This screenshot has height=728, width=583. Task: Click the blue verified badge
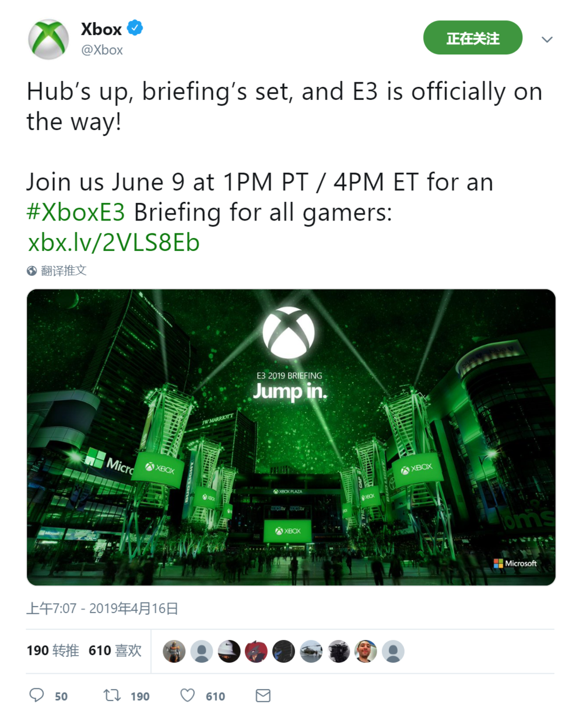(x=135, y=28)
